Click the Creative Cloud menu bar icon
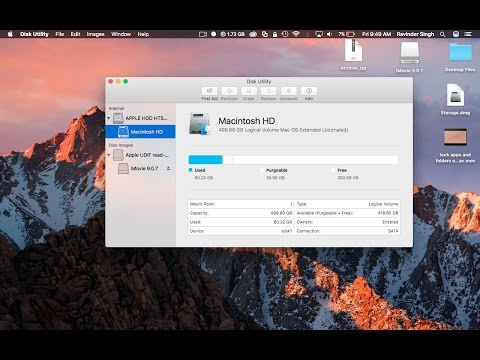Viewport: 480px width, 360px height. (253, 34)
